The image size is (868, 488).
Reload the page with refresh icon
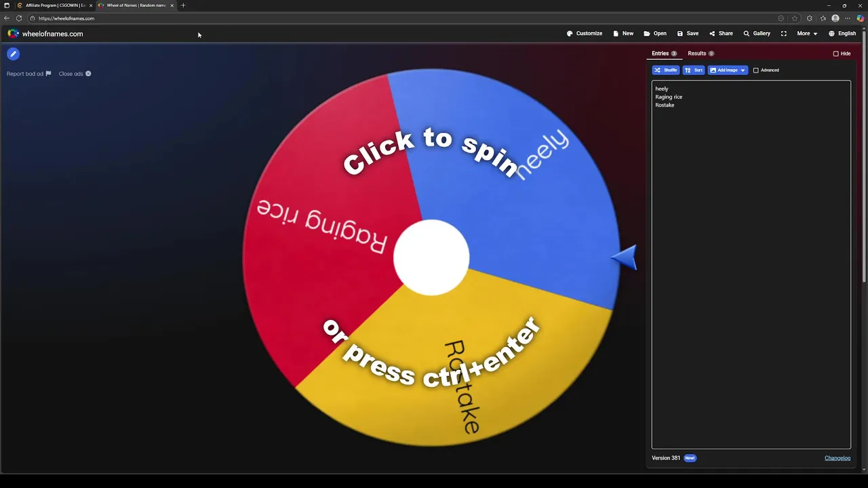tap(19, 18)
